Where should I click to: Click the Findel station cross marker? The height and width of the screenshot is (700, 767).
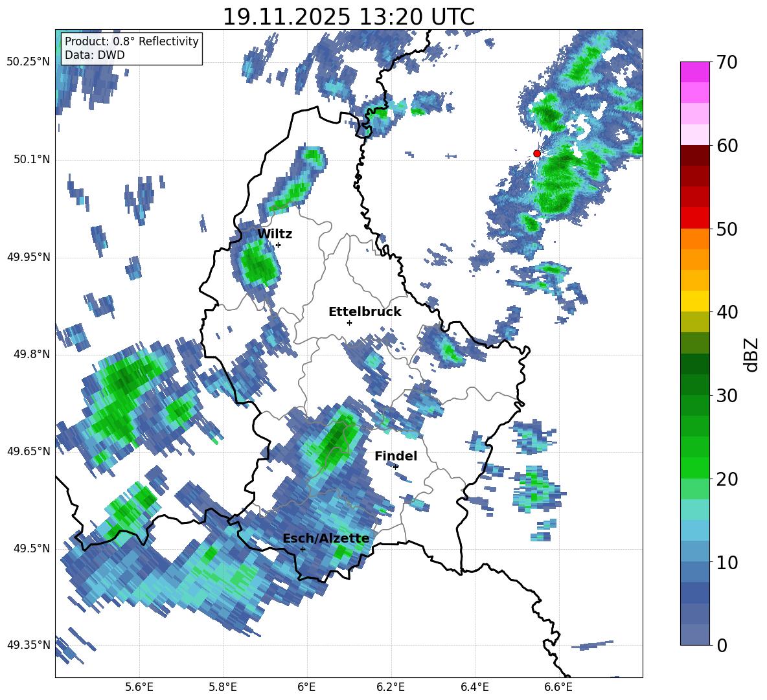[396, 467]
